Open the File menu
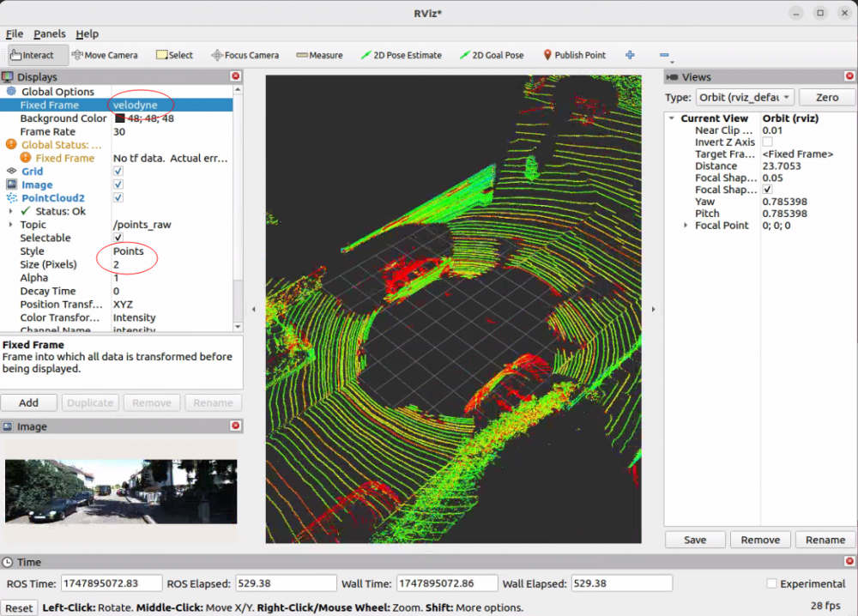The height and width of the screenshot is (616, 858). pyautogui.click(x=14, y=33)
